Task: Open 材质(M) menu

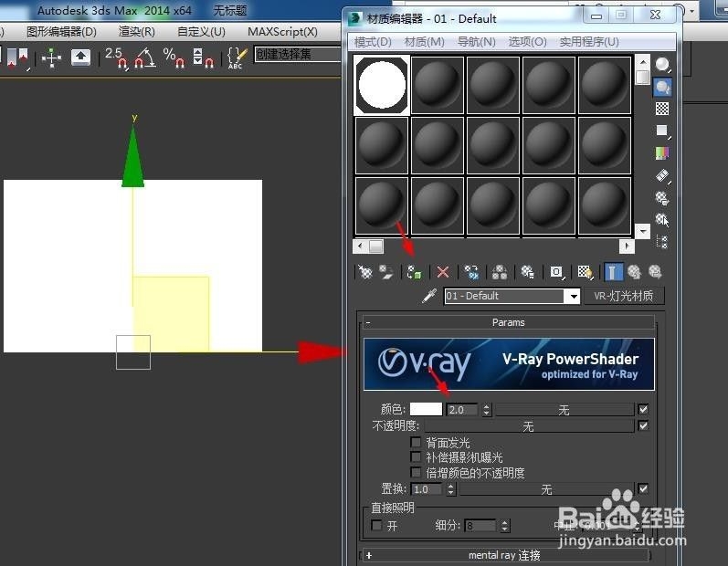Action: [x=425, y=42]
